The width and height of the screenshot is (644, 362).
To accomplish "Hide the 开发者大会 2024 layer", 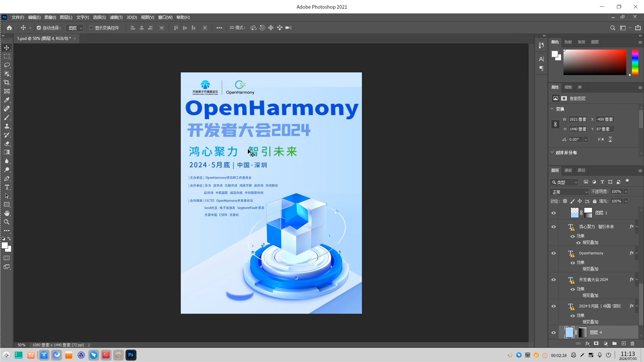I will pyautogui.click(x=554, y=279).
